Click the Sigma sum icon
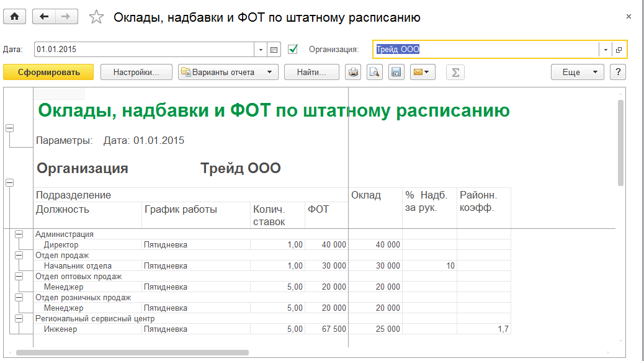The image size is (644, 361). [x=455, y=73]
